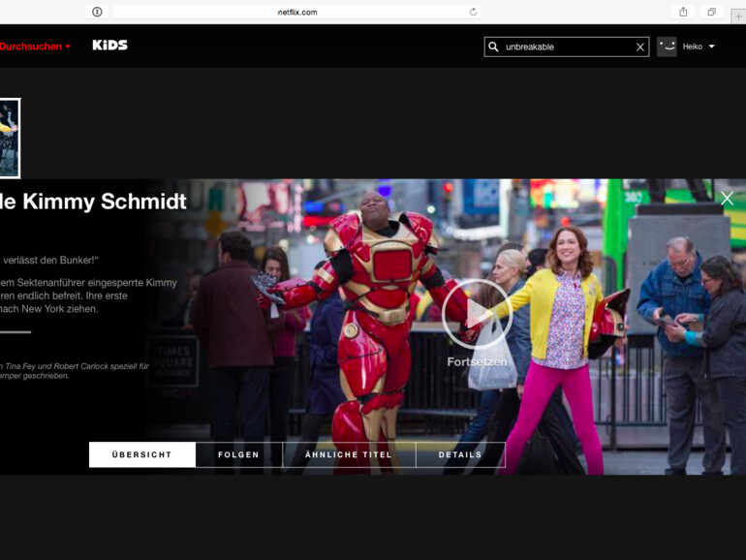The width and height of the screenshot is (746, 560).
Task: Click the Heiko profile avatar
Action: click(x=667, y=47)
